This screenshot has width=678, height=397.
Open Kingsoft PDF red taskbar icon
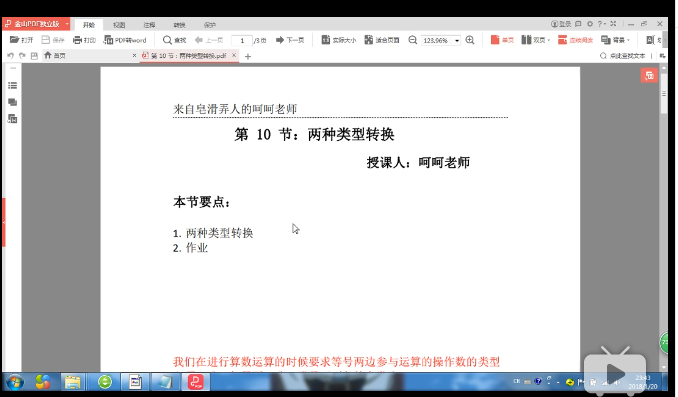195,382
